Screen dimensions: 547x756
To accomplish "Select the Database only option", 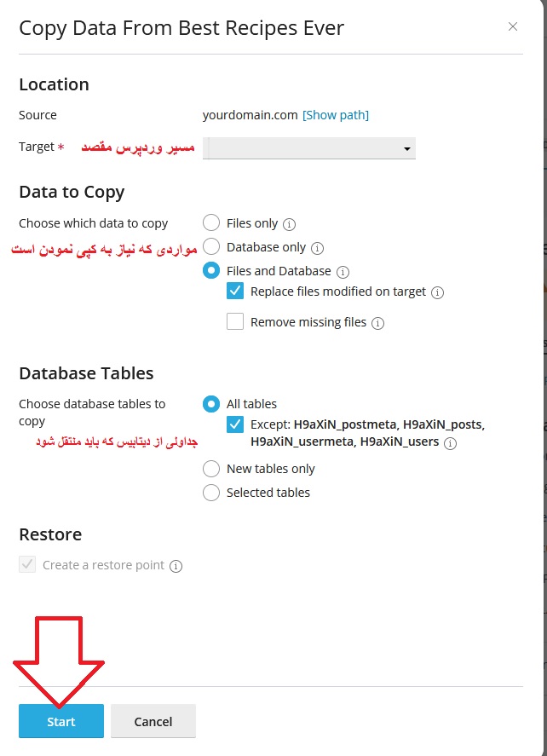I will [x=211, y=247].
